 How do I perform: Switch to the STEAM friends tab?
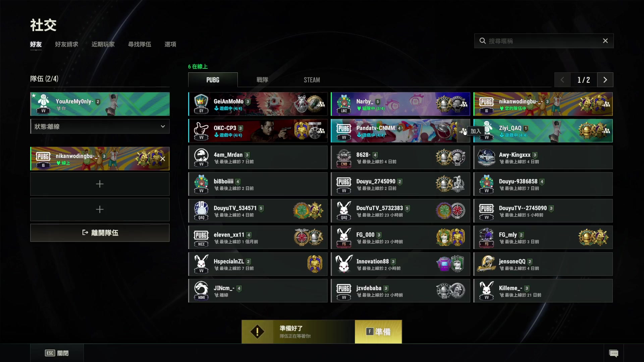tap(312, 80)
